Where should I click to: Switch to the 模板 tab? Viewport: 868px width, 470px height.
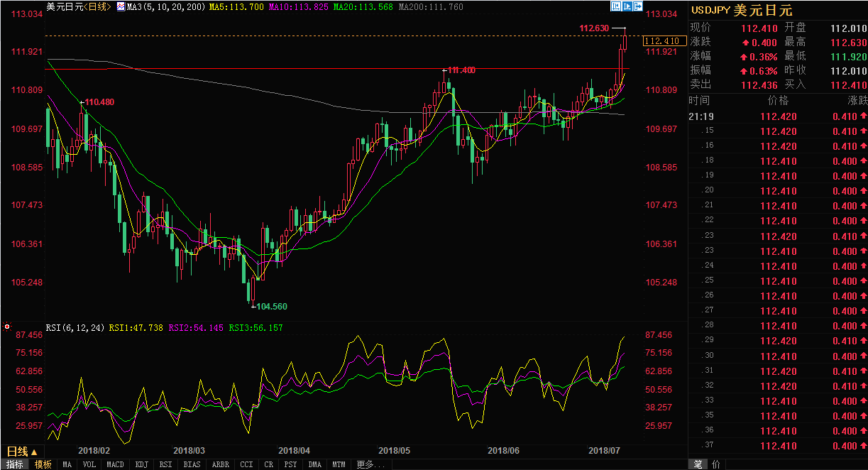(x=43, y=464)
